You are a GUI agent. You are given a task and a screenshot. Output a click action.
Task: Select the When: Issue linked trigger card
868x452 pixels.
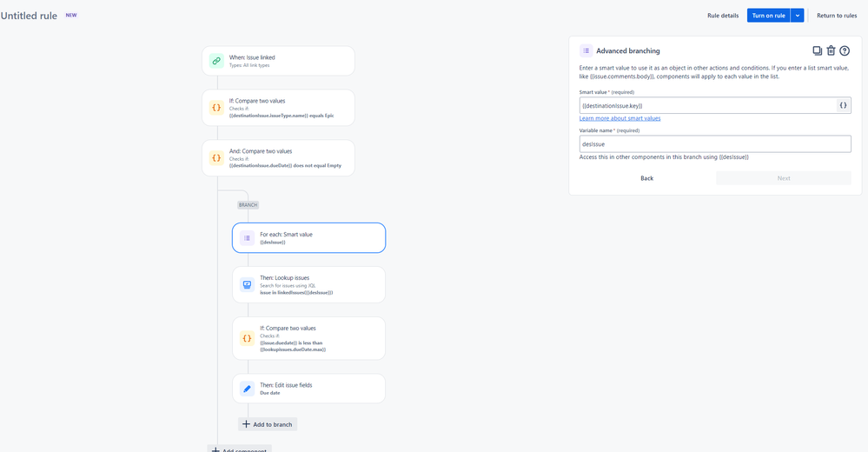tap(278, 61)
